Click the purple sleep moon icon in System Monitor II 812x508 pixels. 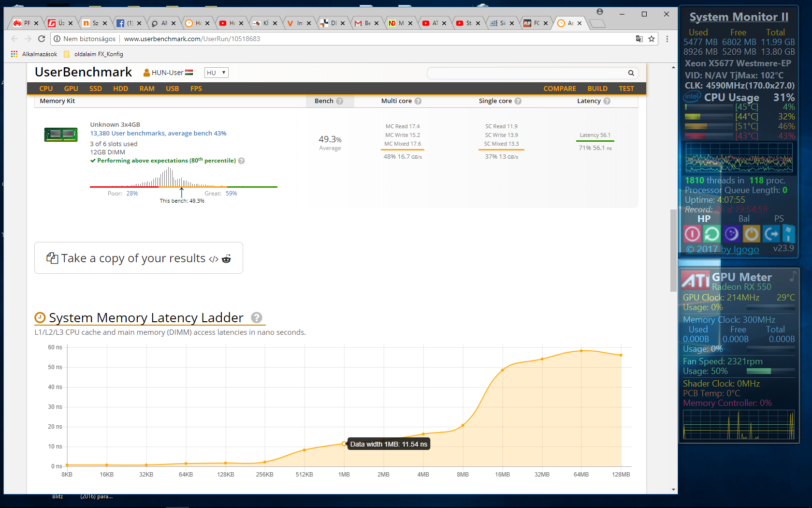click(x=731, y=234)
